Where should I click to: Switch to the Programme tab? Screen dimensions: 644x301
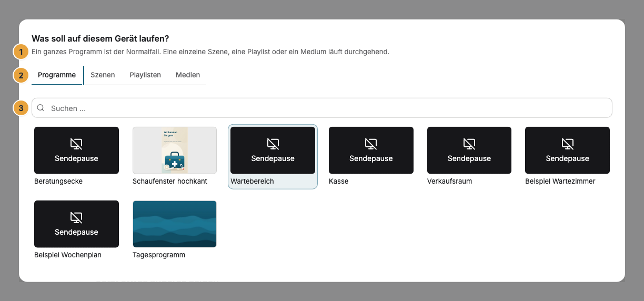(57, 75)
